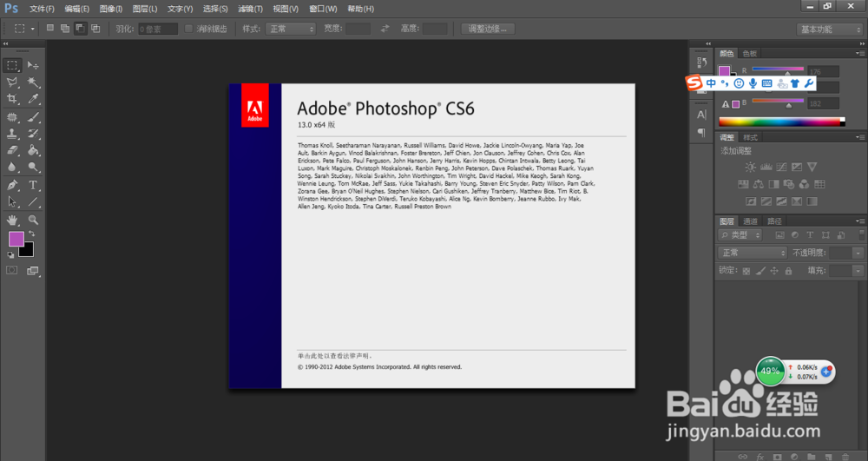The image size is (868, 461).
Task: Switch to the 通道 channels tab
Action: click(750, 221)
